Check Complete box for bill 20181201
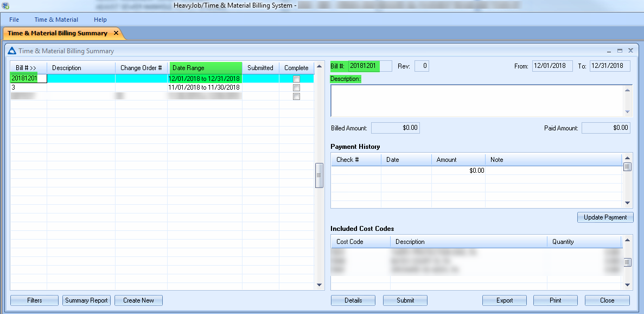This screenshot has width=644, height=314. click(x=297, y=79)
